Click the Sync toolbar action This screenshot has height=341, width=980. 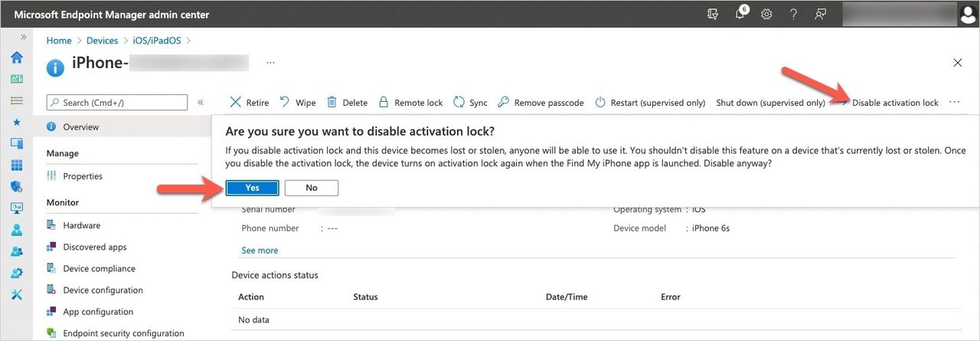click(470, 103)
